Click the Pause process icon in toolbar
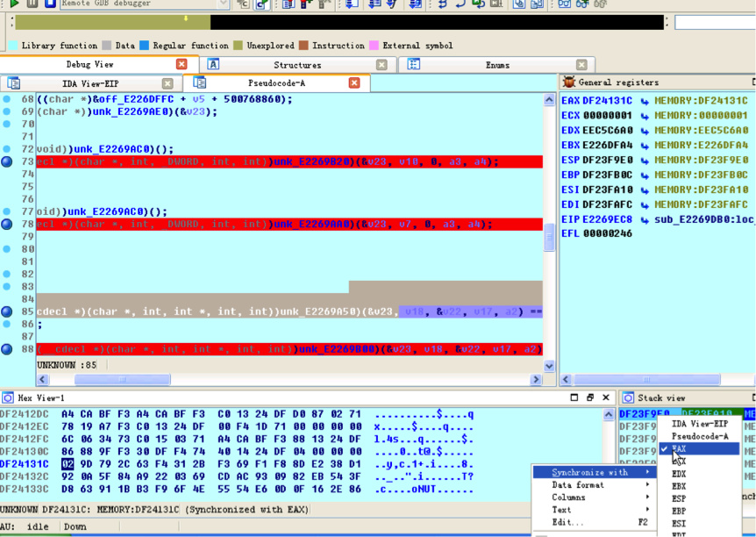Image resolution: width=756 pixels, height=537 pixels. pos(32,4)
